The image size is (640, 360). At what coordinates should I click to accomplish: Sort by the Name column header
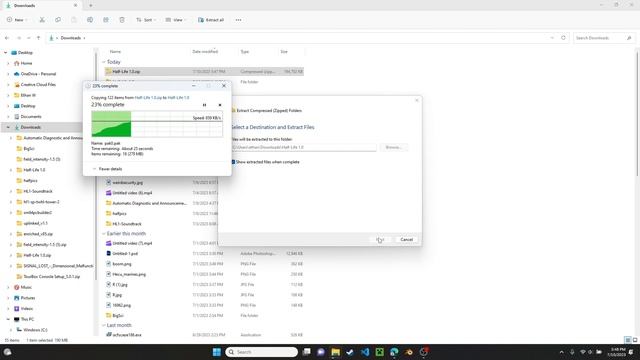pos(115,52)
